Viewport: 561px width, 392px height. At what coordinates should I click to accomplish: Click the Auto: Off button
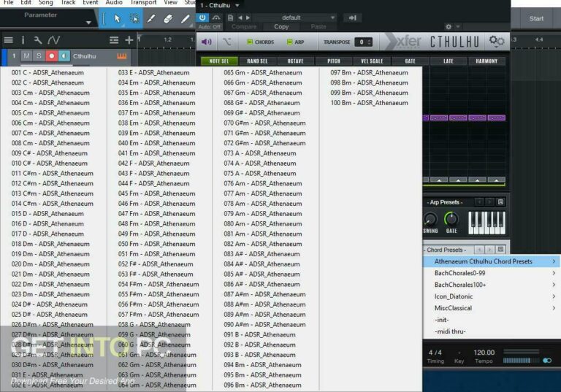[210, 26]
